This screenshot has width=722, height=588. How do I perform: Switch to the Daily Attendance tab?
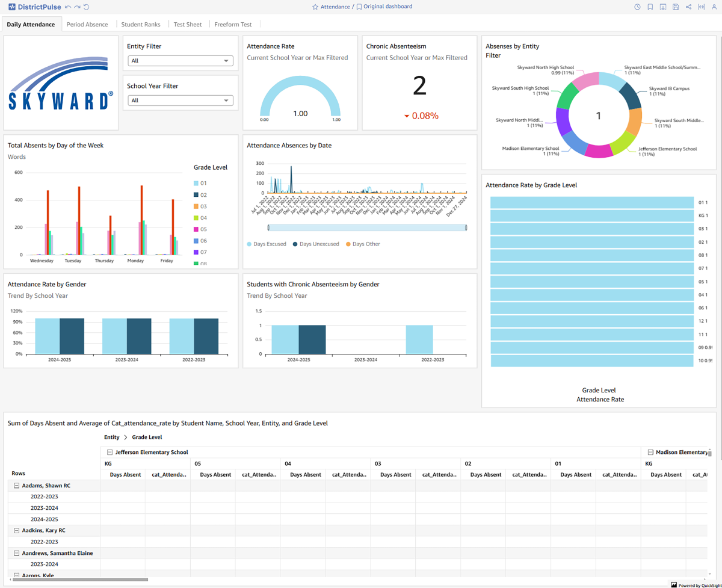[x=31, y=25]
